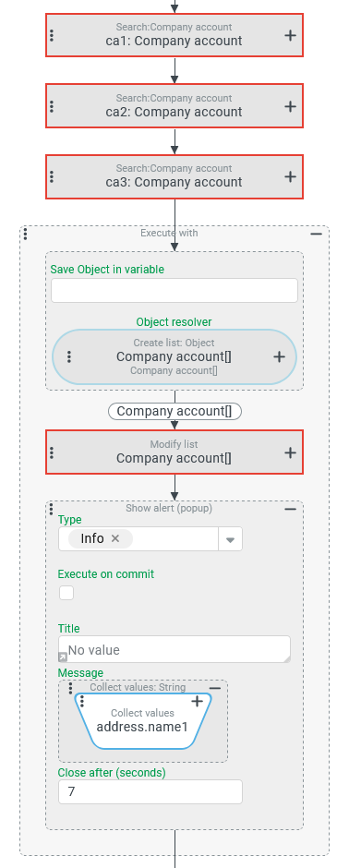Select the Modify list Company account[] block
The image size is (349, 868).
coord(174,452)
